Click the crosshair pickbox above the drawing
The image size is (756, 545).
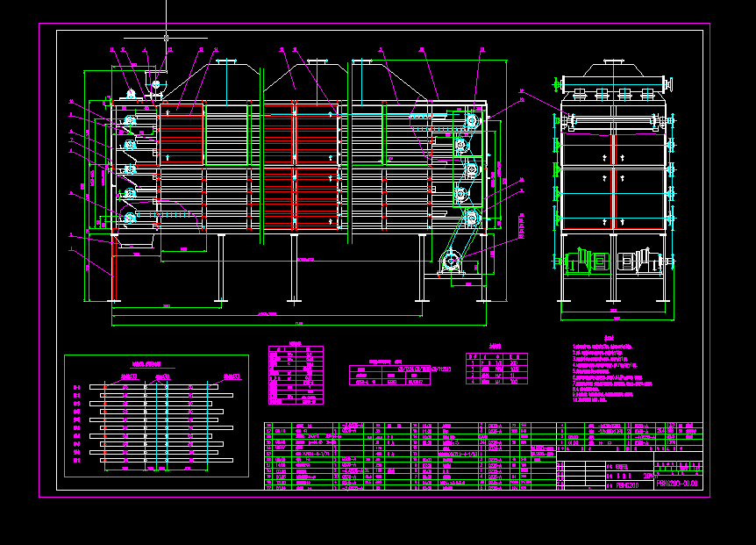point(167,38)
